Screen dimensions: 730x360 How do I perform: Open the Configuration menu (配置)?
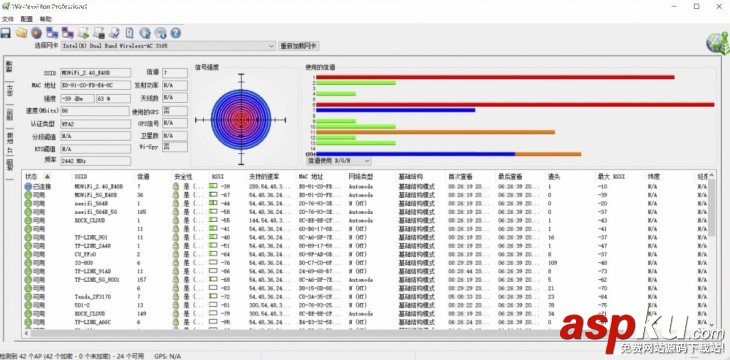[27, 19]
